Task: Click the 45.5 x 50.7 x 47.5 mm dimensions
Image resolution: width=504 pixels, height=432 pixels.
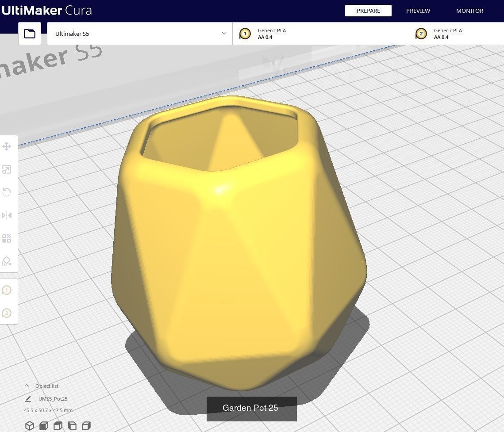Action: click(48, 410)
